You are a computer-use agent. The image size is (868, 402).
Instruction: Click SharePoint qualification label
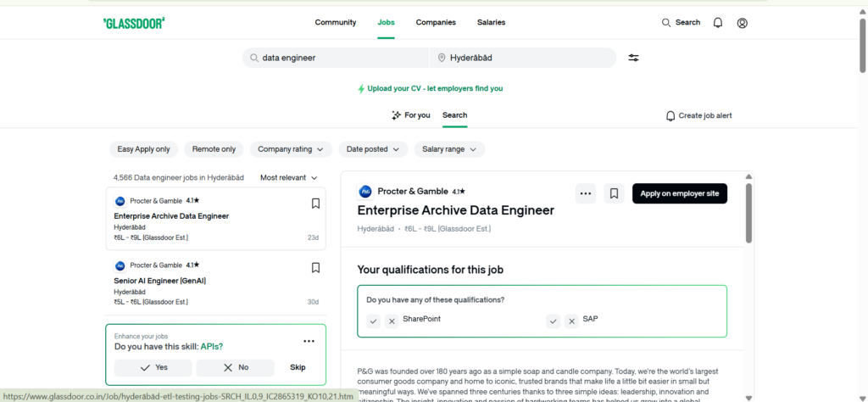coord(422,319)
